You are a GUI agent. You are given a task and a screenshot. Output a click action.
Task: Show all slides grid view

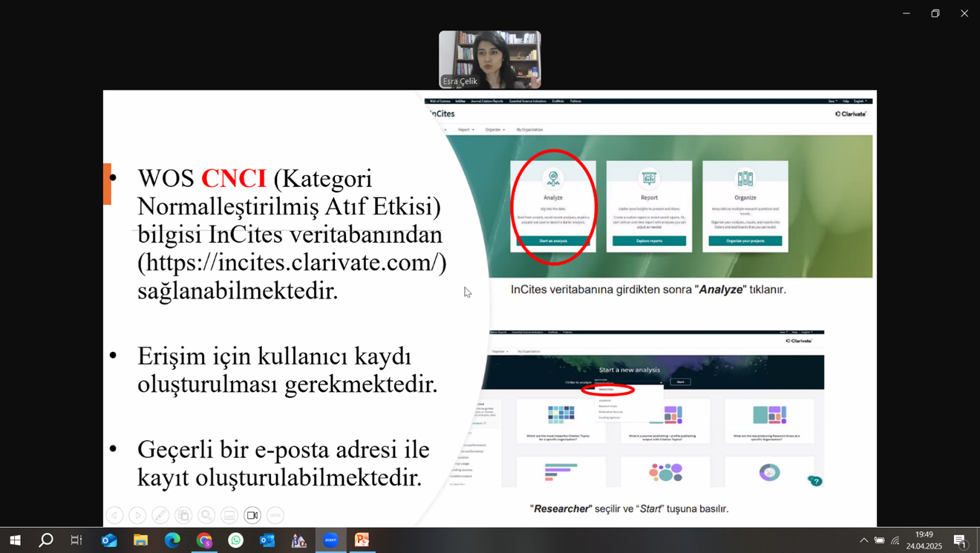point(183,515)
